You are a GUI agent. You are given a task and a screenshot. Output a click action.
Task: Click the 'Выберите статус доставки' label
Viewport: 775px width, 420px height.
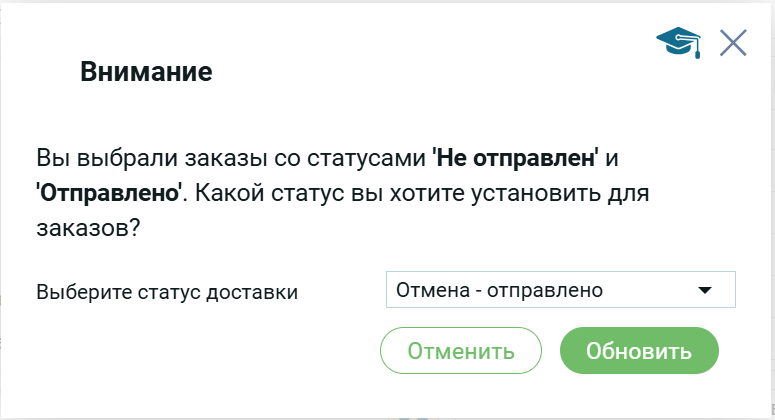point(167,292)
